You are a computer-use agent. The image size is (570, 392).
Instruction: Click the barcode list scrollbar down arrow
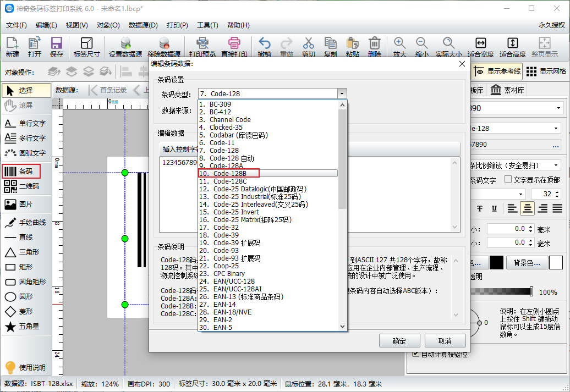click(342, 326)
